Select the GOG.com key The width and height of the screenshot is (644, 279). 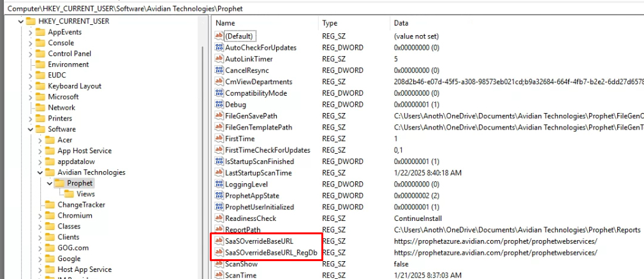[x=73, y=248]
